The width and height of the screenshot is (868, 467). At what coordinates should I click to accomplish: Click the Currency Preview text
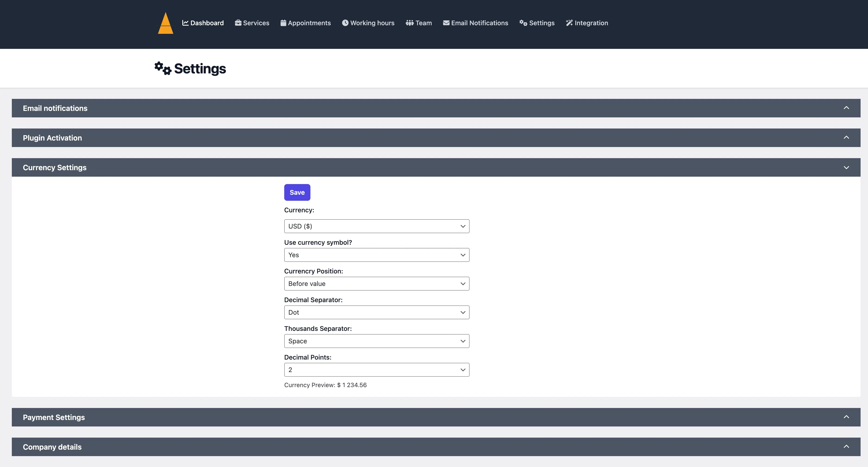(x=325, y=385)
